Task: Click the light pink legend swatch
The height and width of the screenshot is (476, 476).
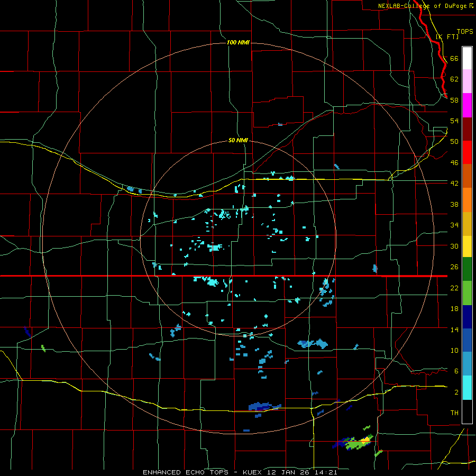Action: pos(467,81)
